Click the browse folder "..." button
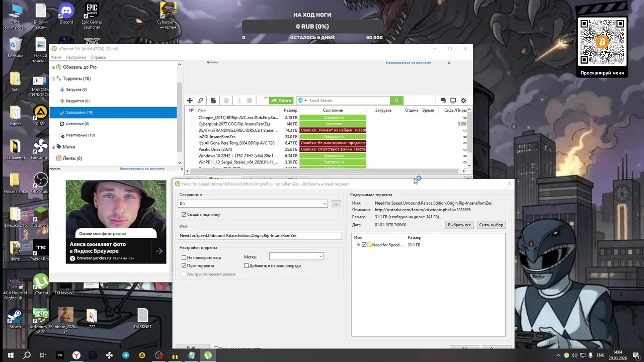The image size is (644, 362). [336, 204]
